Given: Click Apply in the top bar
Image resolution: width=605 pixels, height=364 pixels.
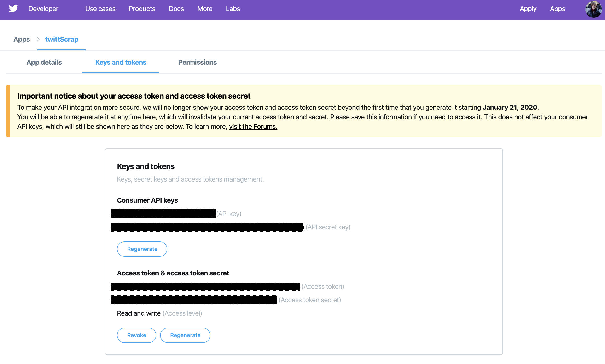Looking at the screenshot, I should pos(528,9).
